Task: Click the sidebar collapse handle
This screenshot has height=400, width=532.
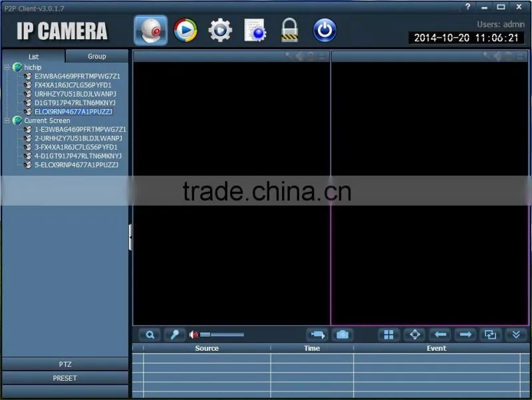Action: [130, 237]
